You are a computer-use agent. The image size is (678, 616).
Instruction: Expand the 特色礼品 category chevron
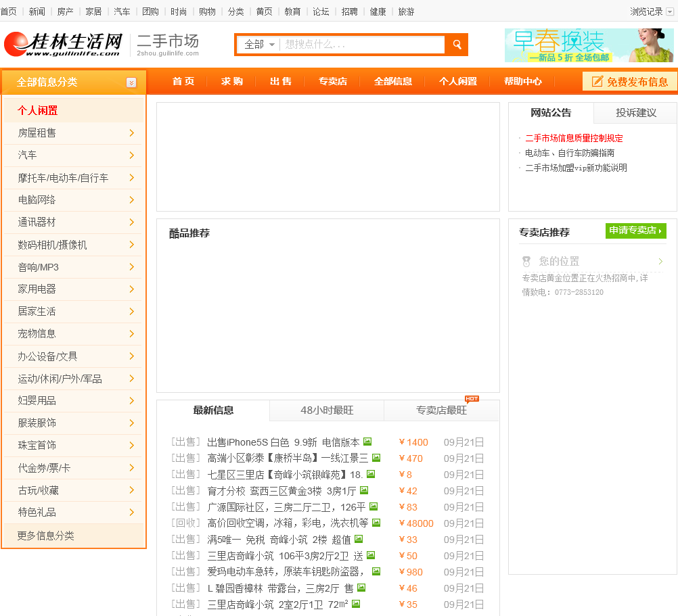[132, 513]
